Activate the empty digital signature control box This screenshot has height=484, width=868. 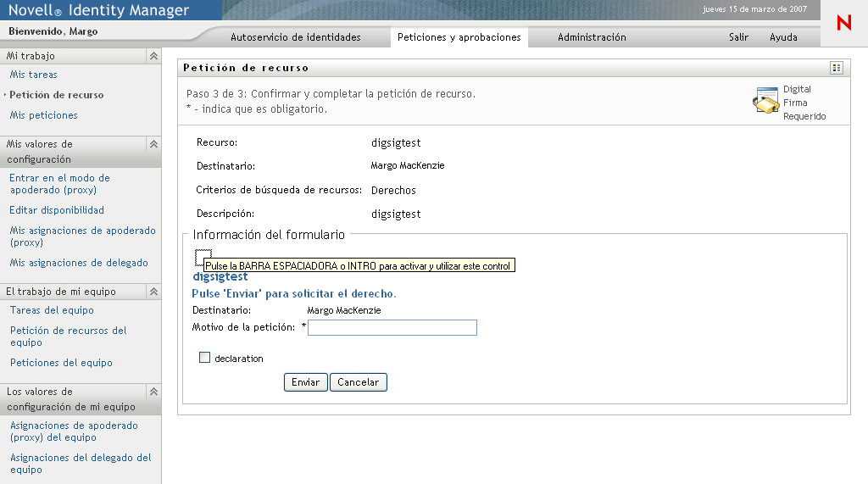(203, 257)
